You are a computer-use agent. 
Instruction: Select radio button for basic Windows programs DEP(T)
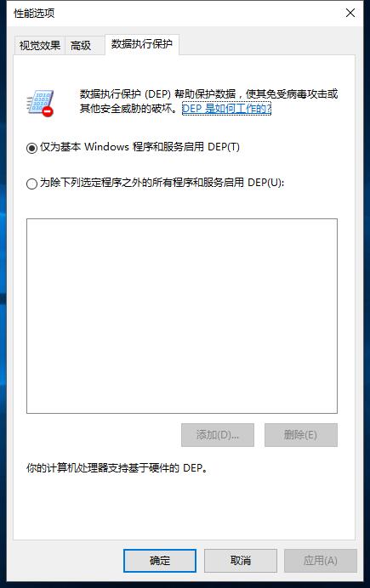coord(31,147)
